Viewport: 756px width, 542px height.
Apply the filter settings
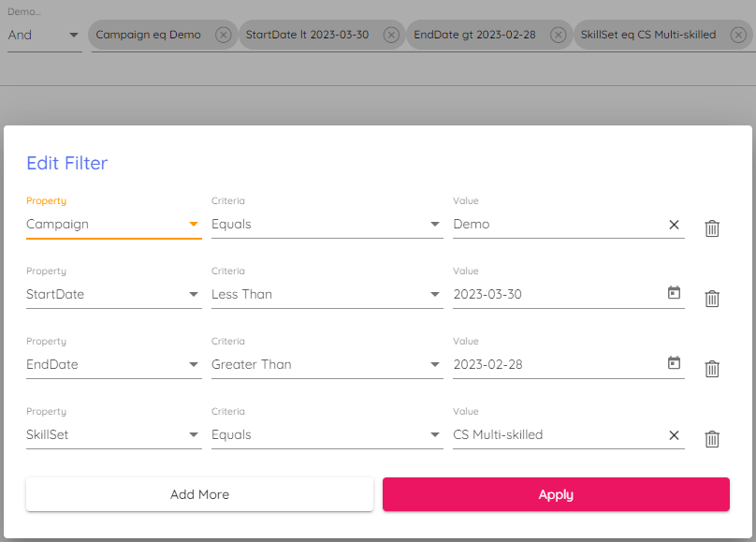pyautogui.click(x=556, y=494)
